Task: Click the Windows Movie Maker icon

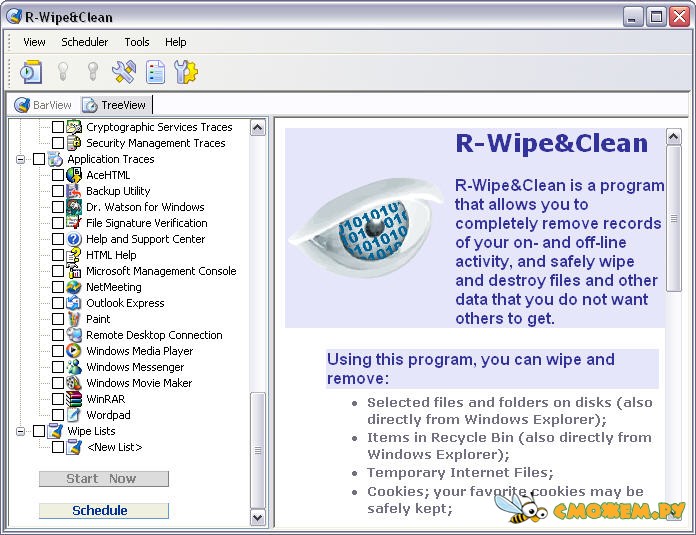Action: point(74,383)
